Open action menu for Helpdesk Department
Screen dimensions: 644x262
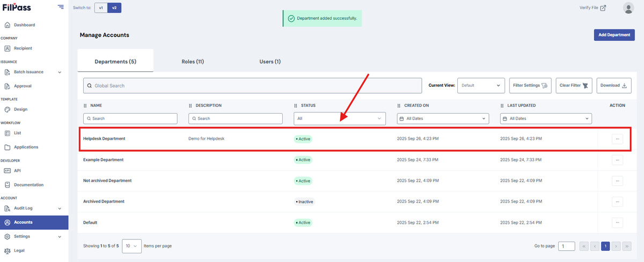(617, 139)
